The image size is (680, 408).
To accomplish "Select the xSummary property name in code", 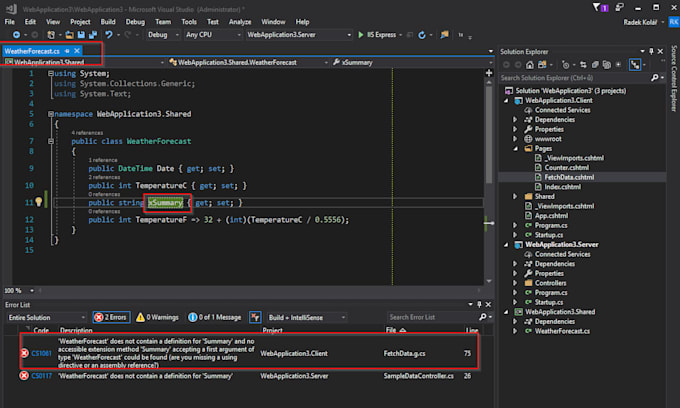I will pos(165,202).
